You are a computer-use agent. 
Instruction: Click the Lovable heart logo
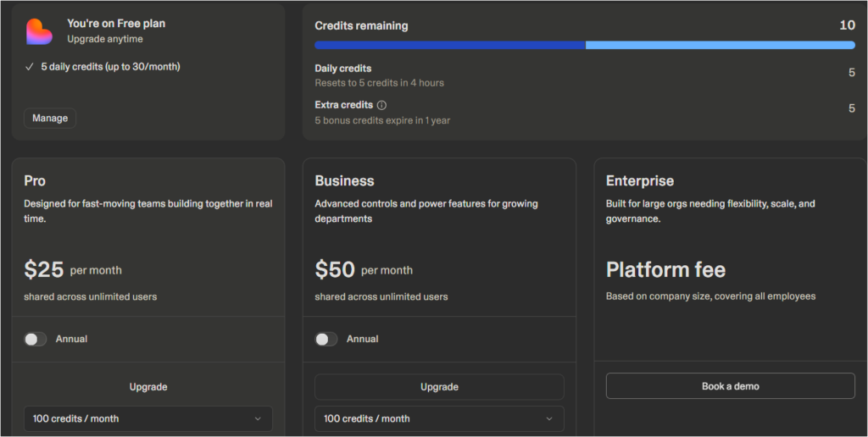click(39, 31)
